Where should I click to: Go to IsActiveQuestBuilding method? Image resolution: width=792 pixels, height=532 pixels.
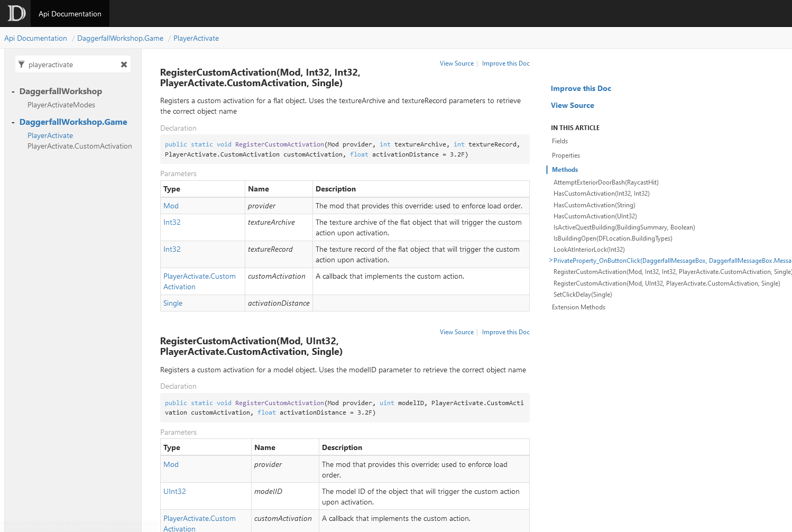[x=624, y=227]
